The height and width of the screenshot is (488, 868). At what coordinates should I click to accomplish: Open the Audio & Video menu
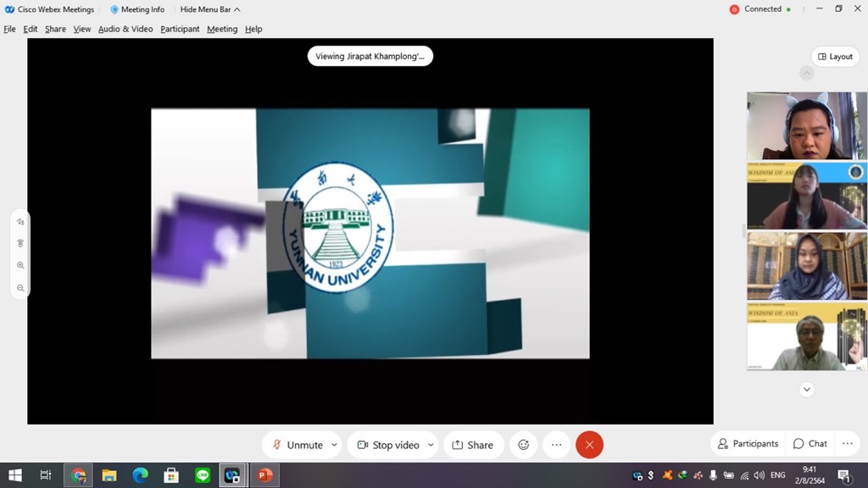pyautogui.click(x=125, y=29)
